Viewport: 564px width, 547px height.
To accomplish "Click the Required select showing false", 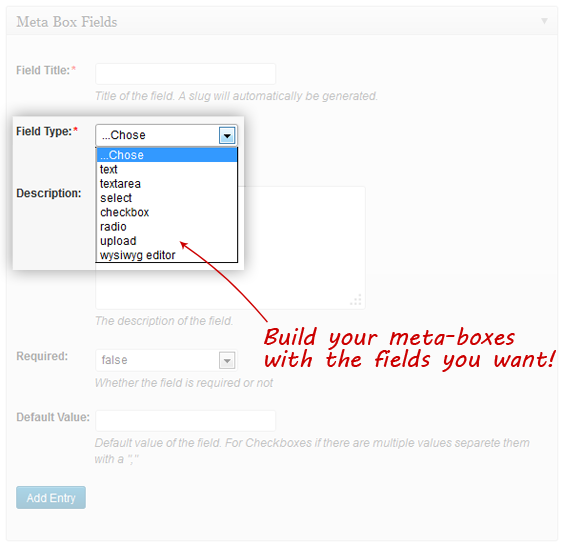I will (x=166, y=360).
